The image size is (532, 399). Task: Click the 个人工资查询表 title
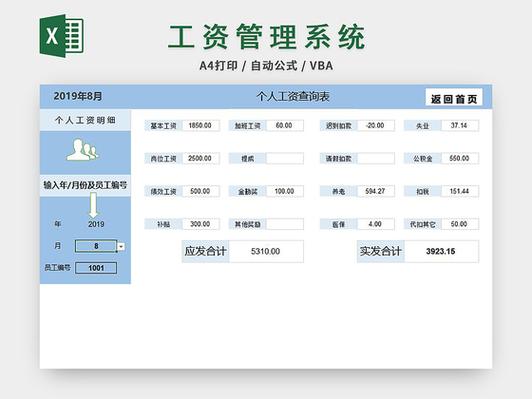(x=293, y=96)
